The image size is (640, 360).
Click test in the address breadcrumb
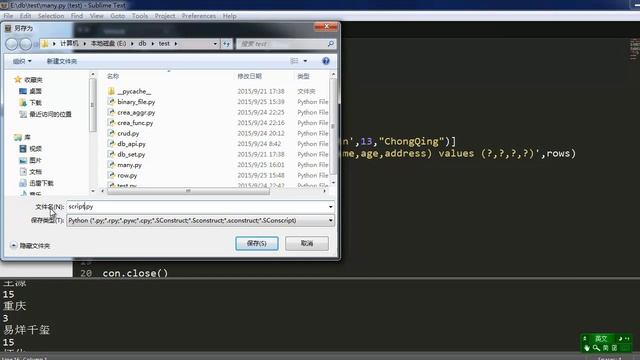164,43
